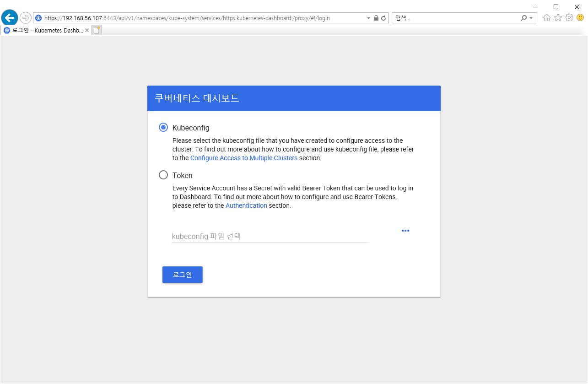Image resolution: width=588 pixels, height=384 pixels.
Task: Open the address bar history dropdown arrow
Action: (369, 18)
